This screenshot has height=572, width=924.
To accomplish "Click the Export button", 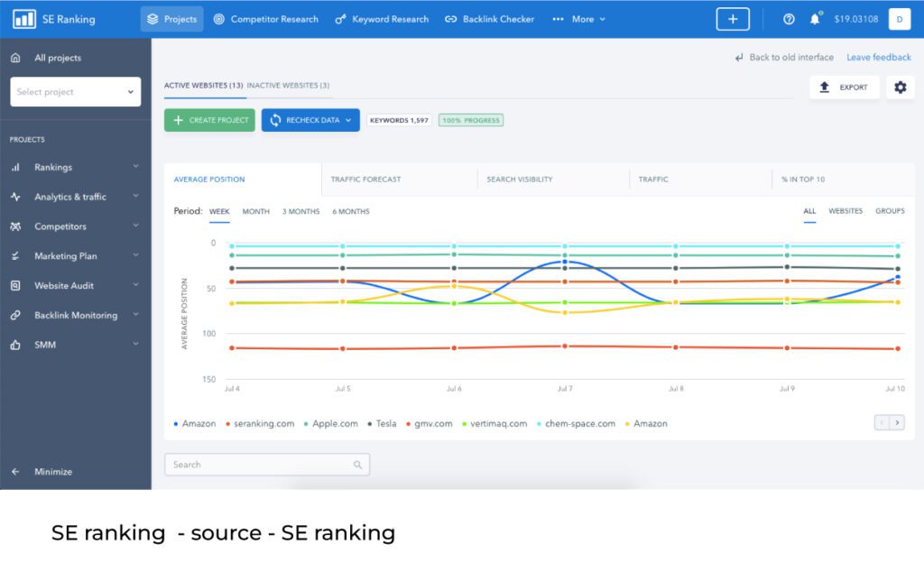I will tap(844, 88).
